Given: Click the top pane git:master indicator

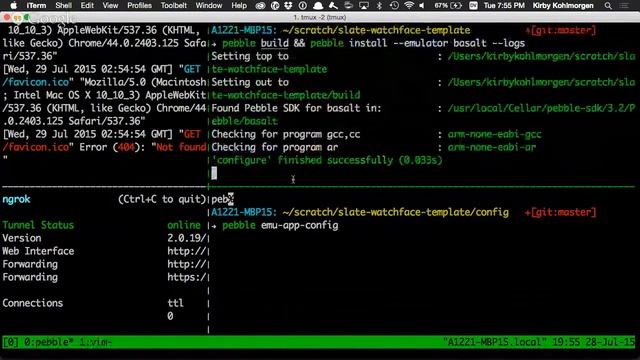Looking at the screenshot, I should (x=560, y=30).
